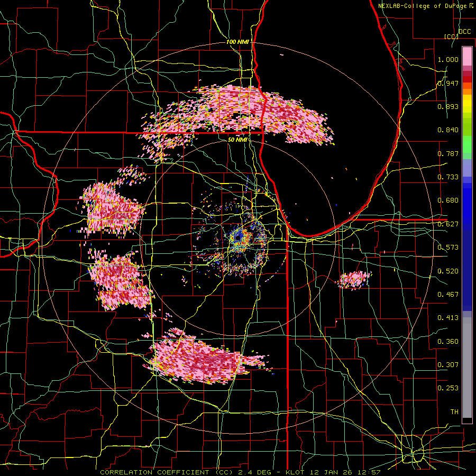Viewport: 476px width, 476px height.
Task: Select the 0.467 legend value
Action: point(448,295)
